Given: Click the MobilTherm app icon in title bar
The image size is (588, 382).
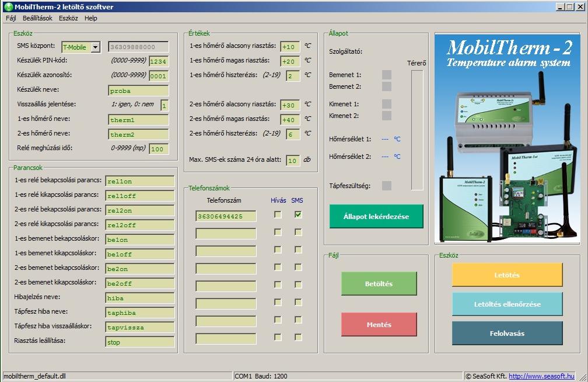Looking at the screenshot, I should tap(8, 7).
